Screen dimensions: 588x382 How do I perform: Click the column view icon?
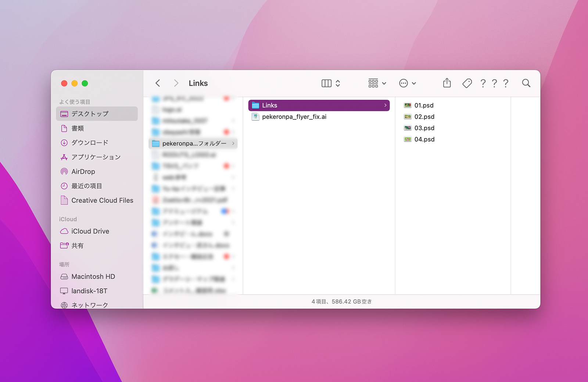coord(326,83)
